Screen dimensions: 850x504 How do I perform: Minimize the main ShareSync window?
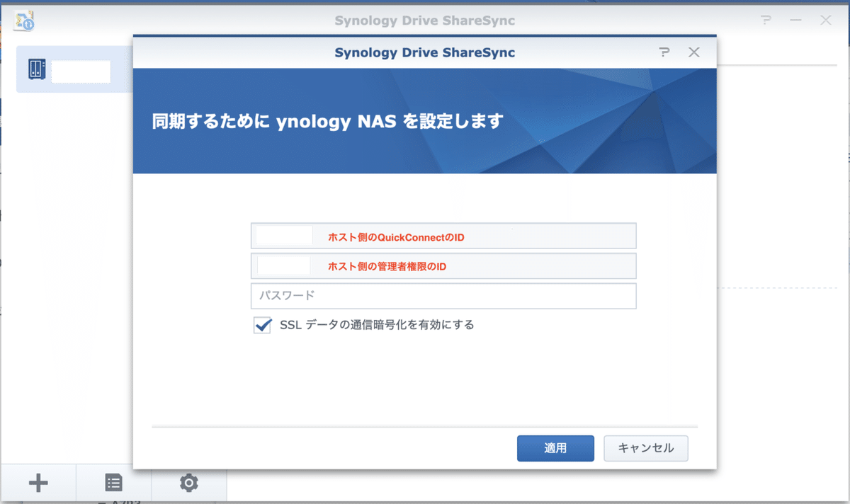click(x=795, y=21)
